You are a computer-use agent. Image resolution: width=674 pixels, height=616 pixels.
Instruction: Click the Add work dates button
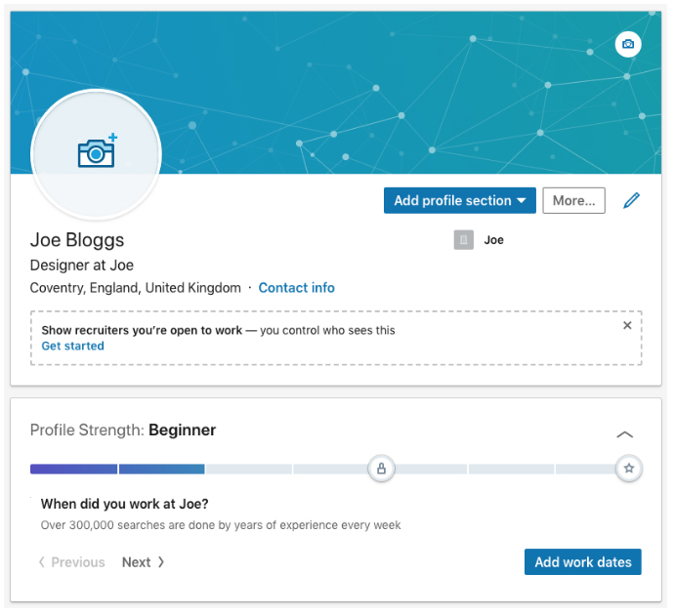point(582,562)
